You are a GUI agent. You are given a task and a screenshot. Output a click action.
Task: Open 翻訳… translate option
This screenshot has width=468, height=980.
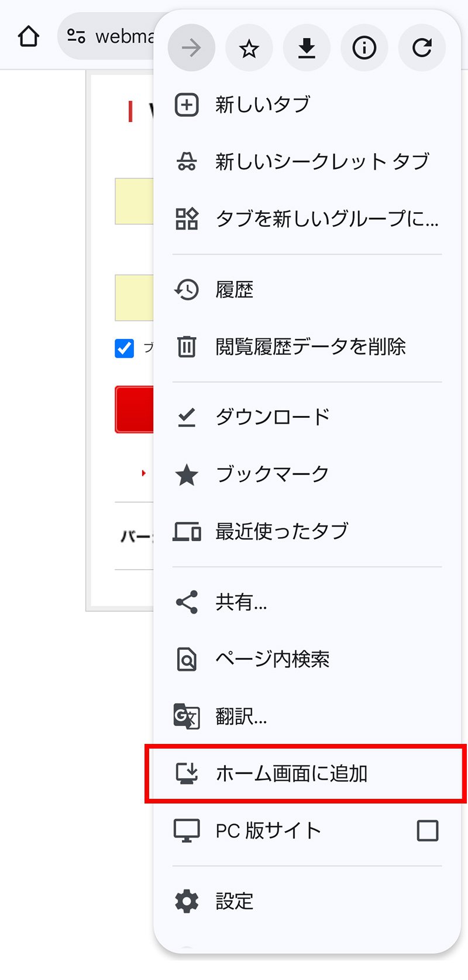coord(241,716)
